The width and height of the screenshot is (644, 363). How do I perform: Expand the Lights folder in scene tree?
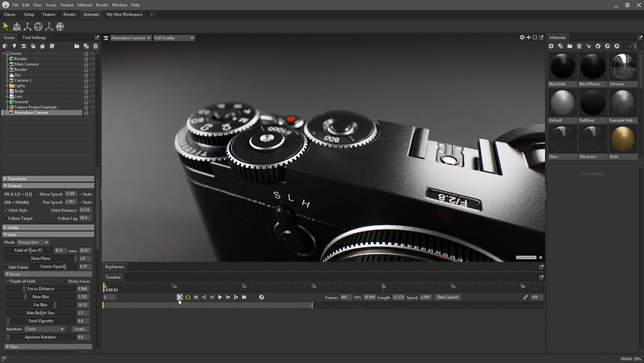[7, 86]
